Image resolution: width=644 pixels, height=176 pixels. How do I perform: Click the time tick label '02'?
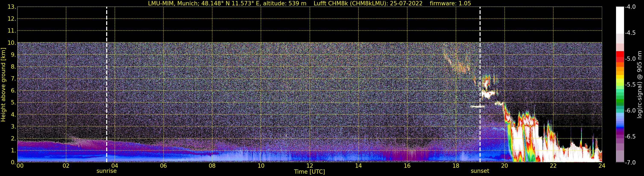(66, 166)
